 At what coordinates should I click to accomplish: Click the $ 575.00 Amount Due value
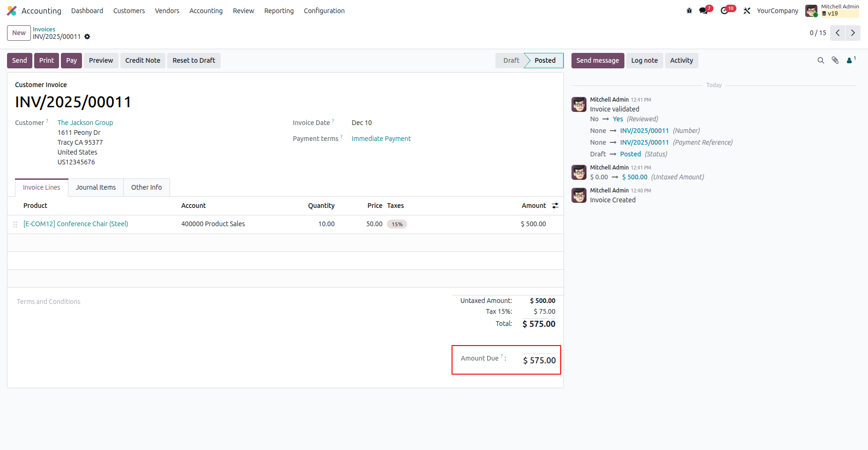540,361
